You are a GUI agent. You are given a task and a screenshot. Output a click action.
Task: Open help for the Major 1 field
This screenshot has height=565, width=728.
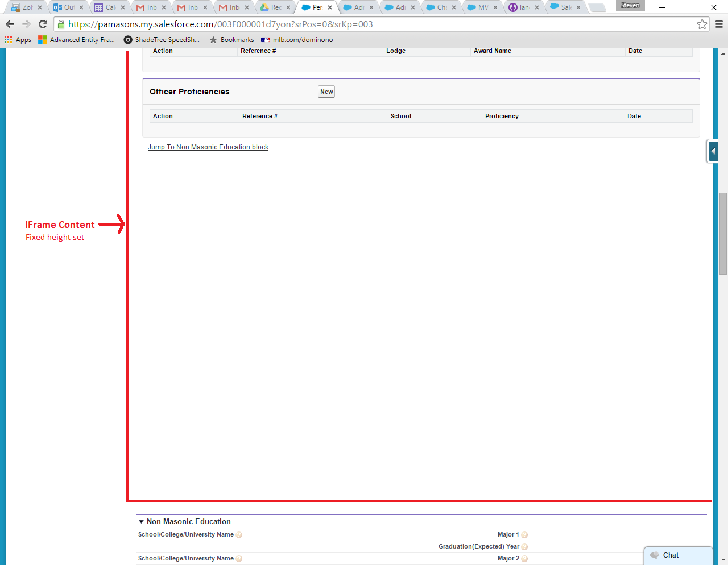tap(524, 534)
